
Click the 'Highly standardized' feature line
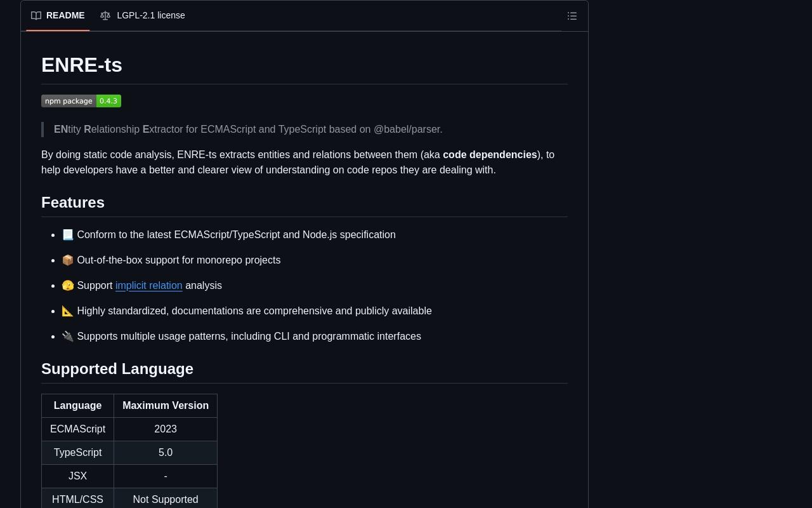point(247,311)
